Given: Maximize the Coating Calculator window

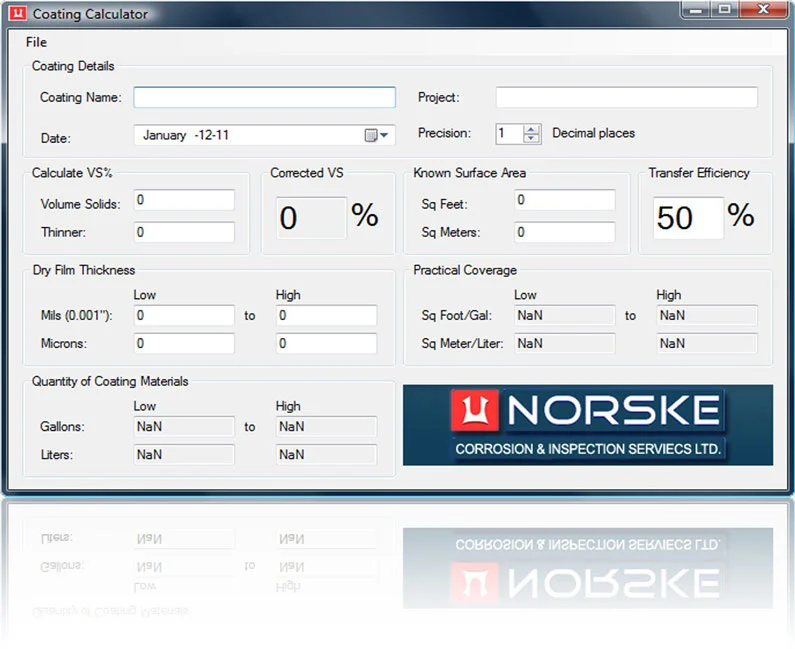Looking at the screenshot, I should (x=725, y=9).
